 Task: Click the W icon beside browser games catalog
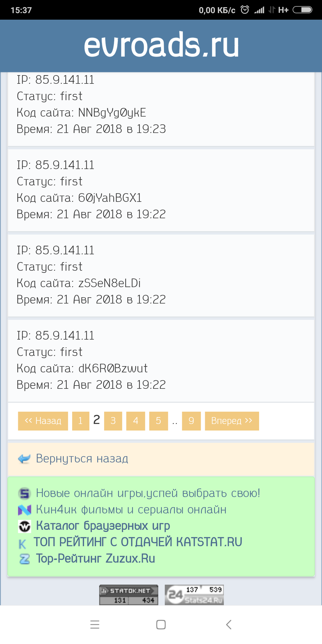point(24,526)
